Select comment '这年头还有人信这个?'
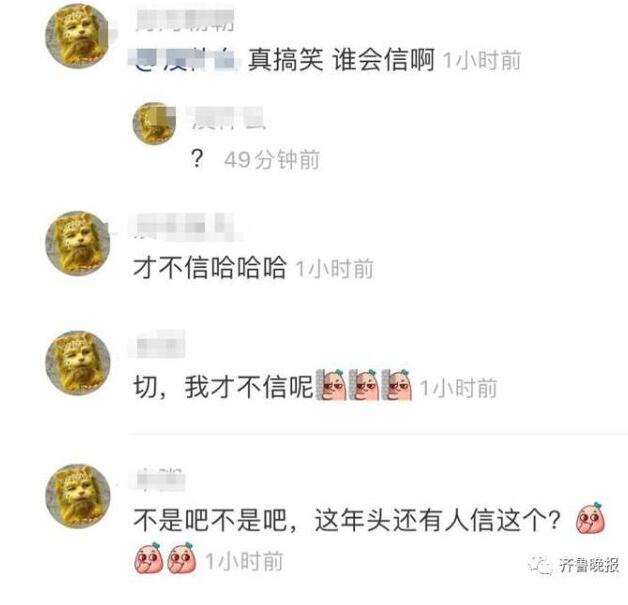Viewport: 628px width, 605px height. [x=437, y=520]
